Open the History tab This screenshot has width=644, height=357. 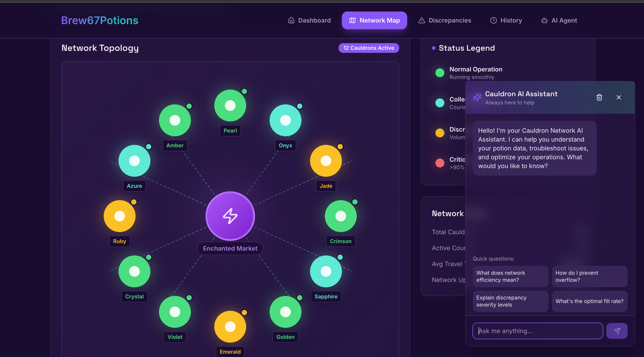click(x=506, y=20)
